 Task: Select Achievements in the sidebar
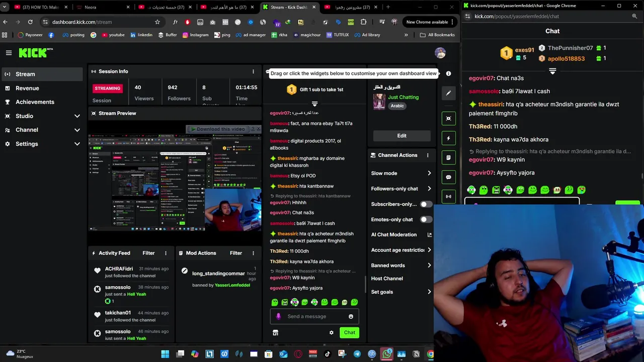click(x=42, y=102)
